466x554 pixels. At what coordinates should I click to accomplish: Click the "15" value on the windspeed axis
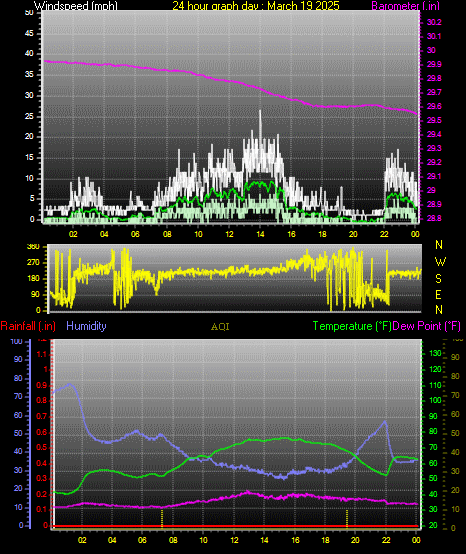(x=29, y=157)
